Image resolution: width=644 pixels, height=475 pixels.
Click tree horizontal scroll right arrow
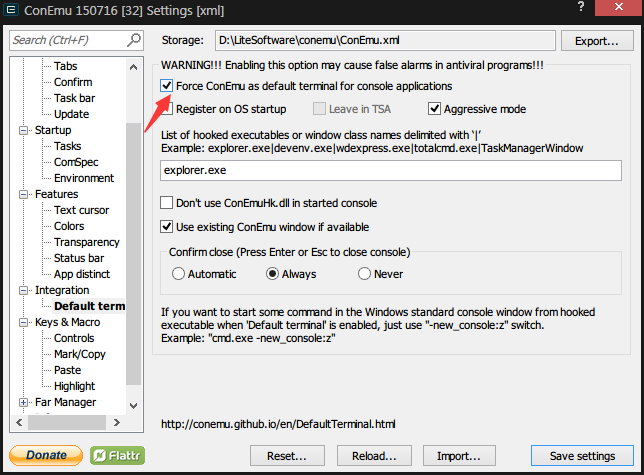[x=117, y=422]
